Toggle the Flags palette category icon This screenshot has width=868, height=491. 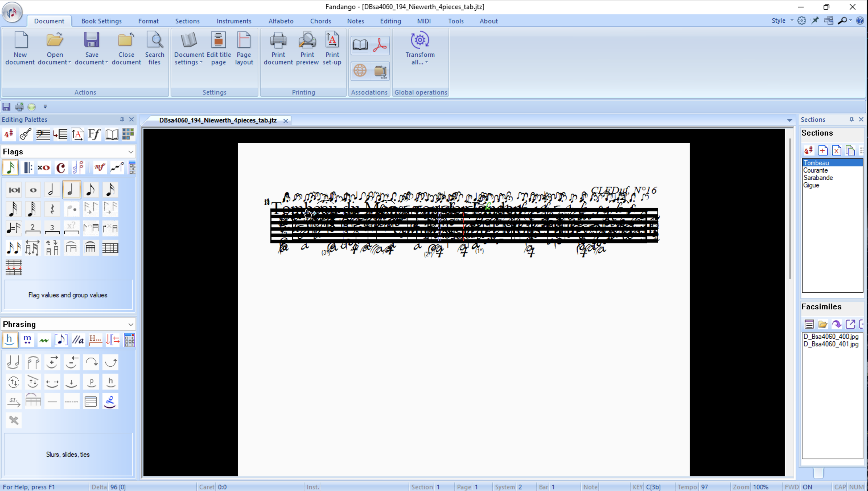(10, 167)
